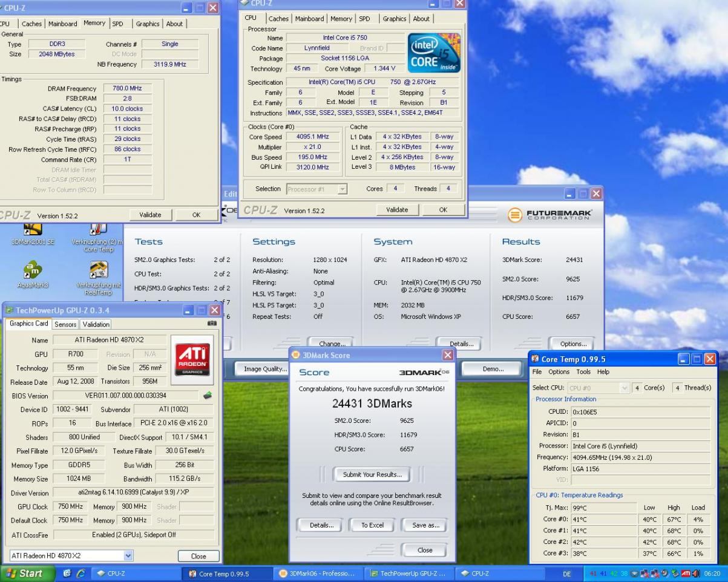The height and width of the screenshot is (582, 728).
Task: Open the Caches tab in the CPU-Z Memory window
Action: 31,24
